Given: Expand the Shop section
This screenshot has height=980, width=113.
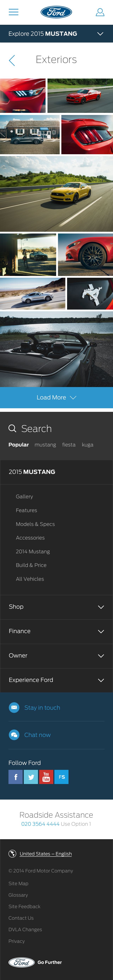Looking at the screenshot, I should [x=56, y=607].
